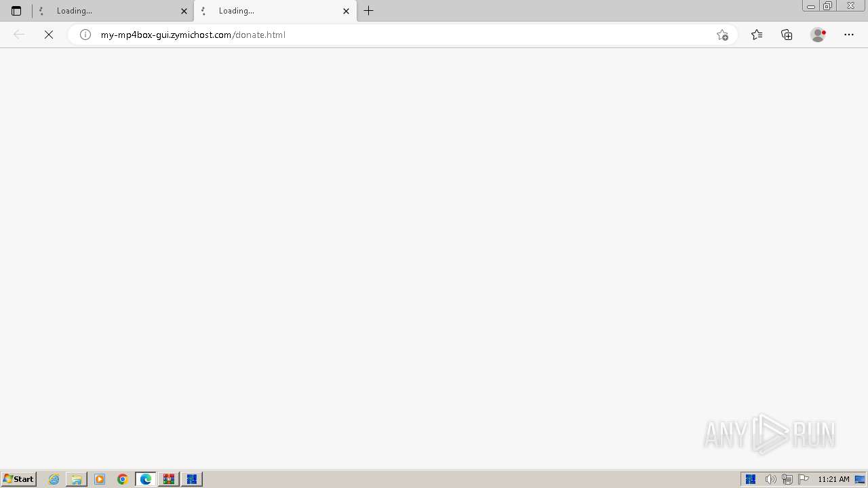Click the 11:21 AM clock
Image resolution: width=868 pixels, height=488 pixels.
pos(833,479)
